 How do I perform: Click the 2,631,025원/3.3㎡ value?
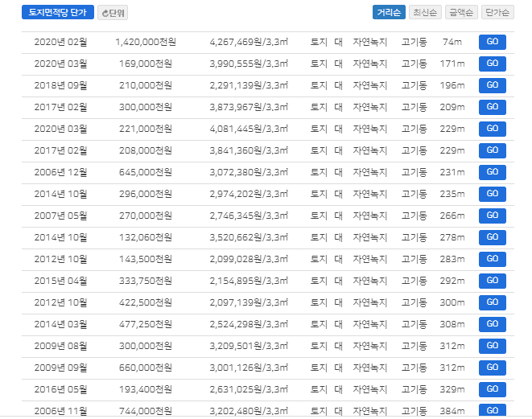(249, 389)
